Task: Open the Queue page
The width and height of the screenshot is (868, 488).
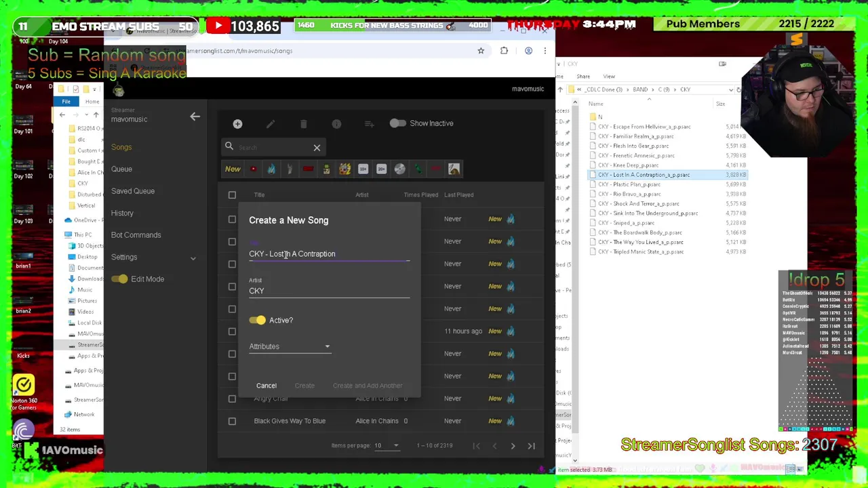Action: pyautogui.click(x=121, y=169)
